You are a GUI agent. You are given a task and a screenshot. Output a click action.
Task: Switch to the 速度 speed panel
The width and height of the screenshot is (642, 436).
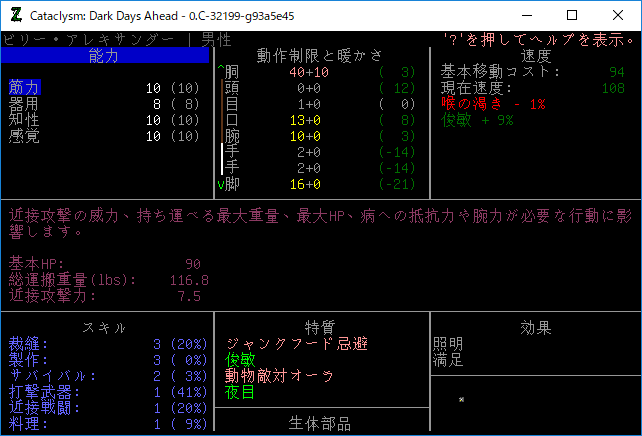[536, 56]
